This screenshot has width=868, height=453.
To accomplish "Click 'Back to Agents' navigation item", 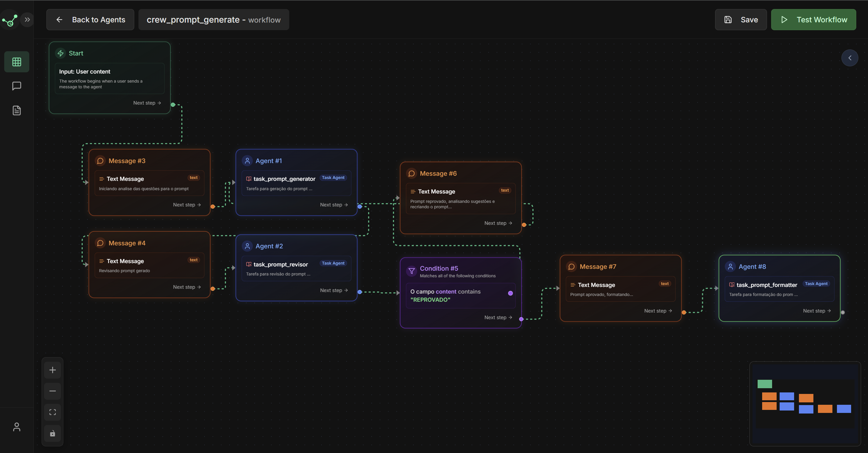I will pyautogui.click(x=90, y=20).
